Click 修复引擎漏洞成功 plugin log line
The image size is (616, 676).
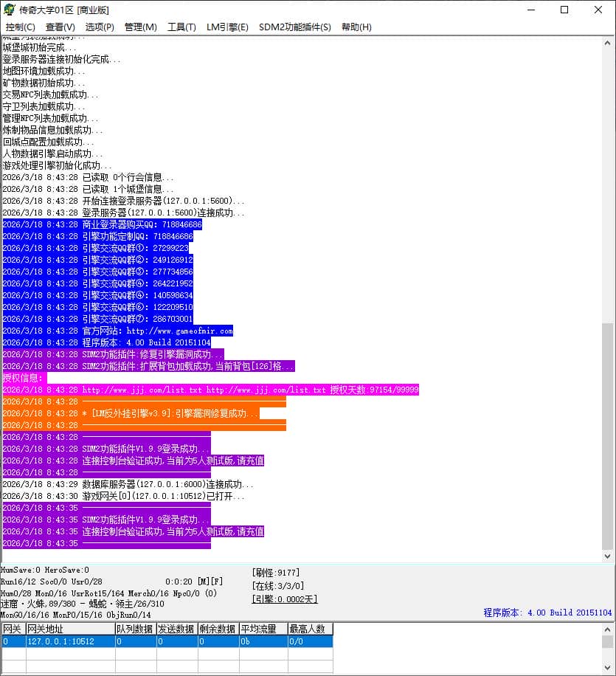point(114,354)
